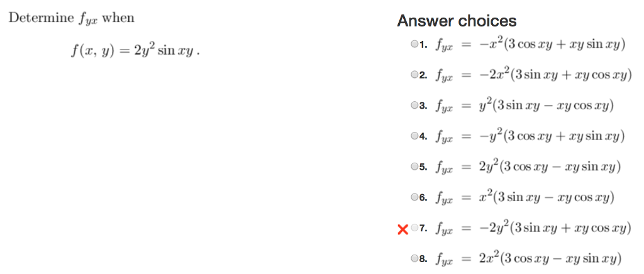The width and height of the screenshot is (644, 274).
Task: Choose radio button for answer 6
Action: pos(414,197)
